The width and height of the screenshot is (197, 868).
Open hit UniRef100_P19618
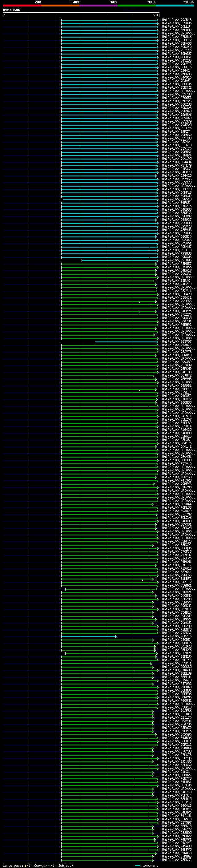click(177, 568)
